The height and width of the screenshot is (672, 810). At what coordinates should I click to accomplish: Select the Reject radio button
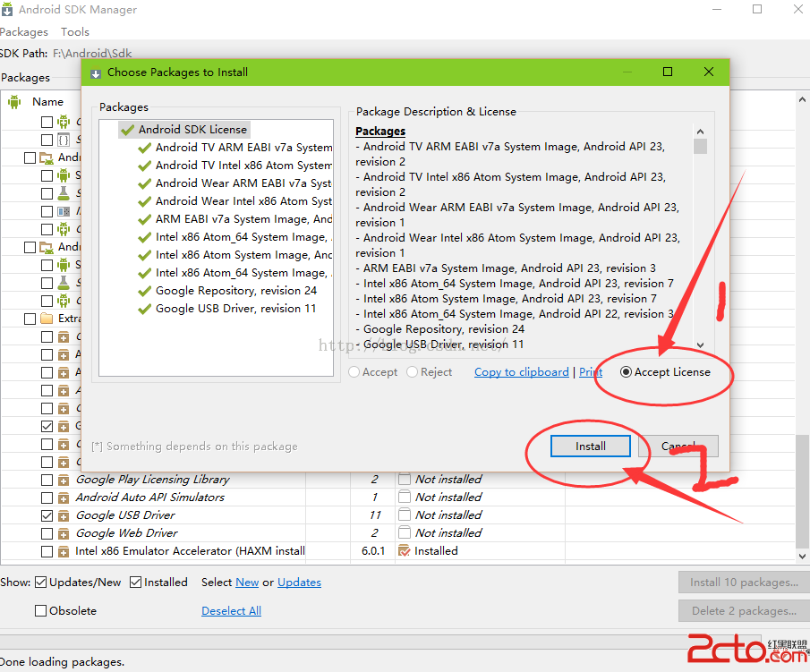pyautogui.click(x=412, y=372)
